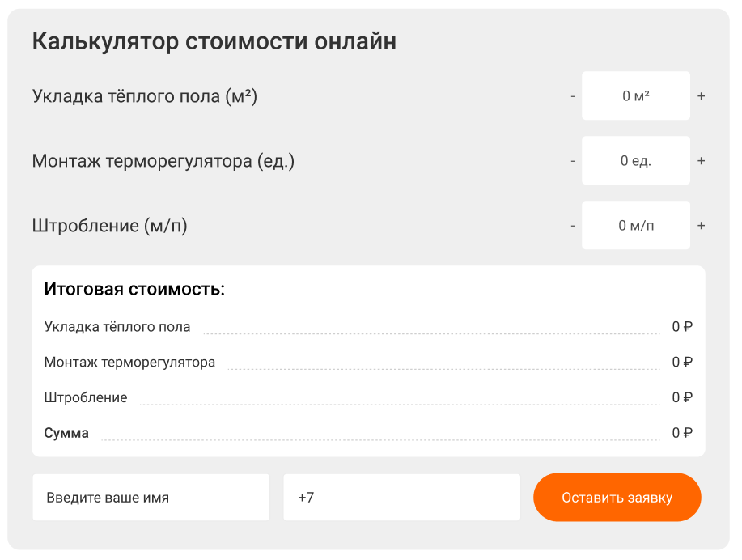Select the Штробление field showing 0 м/п
The height and width of the screenshot is (560, 742).
[x=636, y=226]
